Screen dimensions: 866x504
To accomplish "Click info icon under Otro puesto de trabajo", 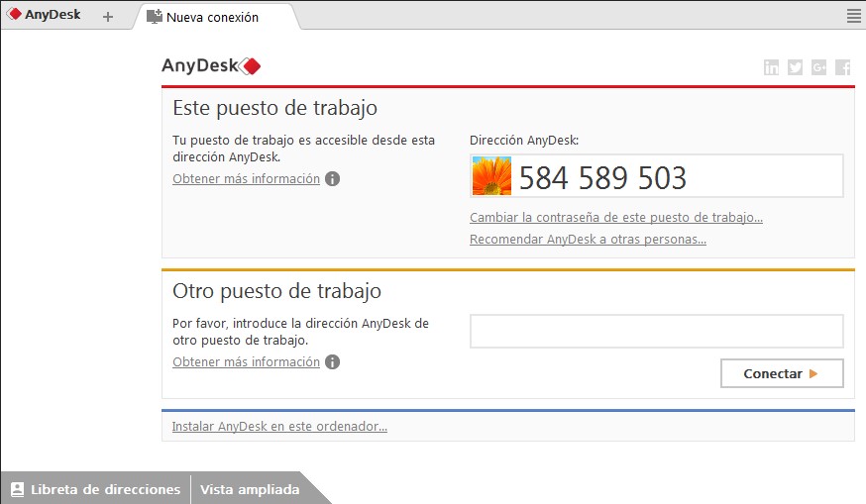I will [333, 362].
